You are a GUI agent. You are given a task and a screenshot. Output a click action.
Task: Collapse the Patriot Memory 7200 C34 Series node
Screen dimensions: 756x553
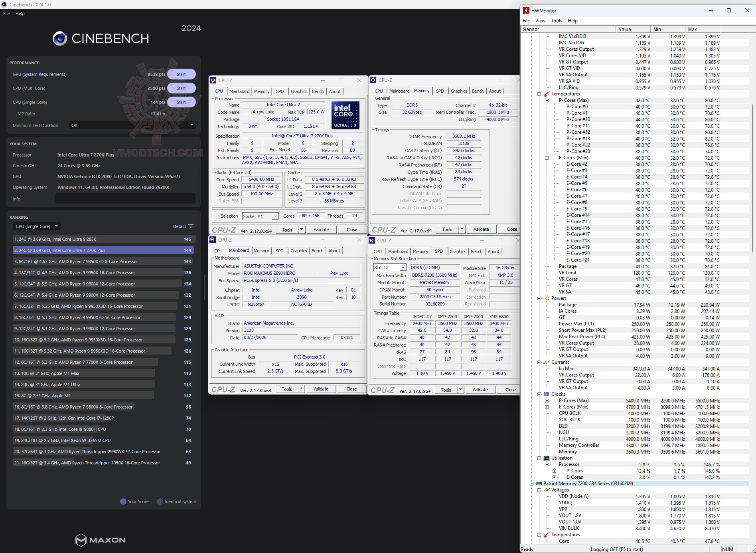pyautogui.click(x=531, y=484)
